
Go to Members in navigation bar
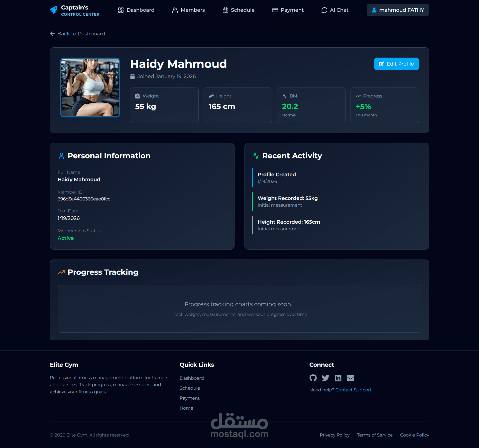[x=188, y=10]
